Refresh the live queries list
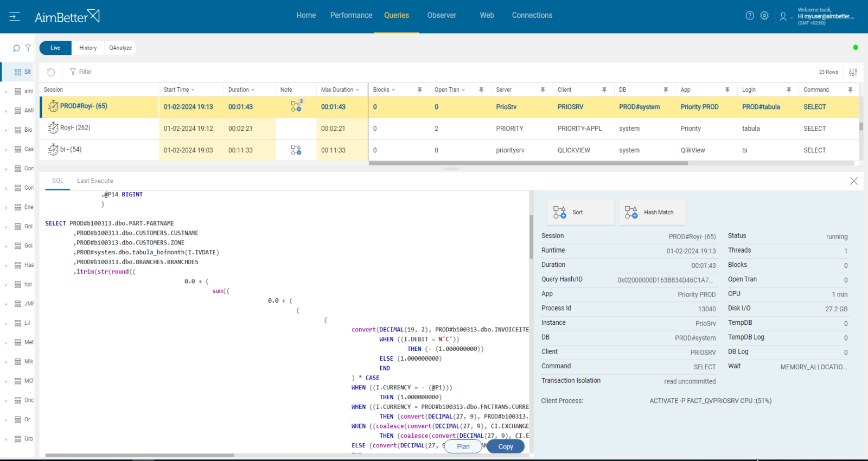This screenshot has width=868, height=461. (x=51, y=72)
